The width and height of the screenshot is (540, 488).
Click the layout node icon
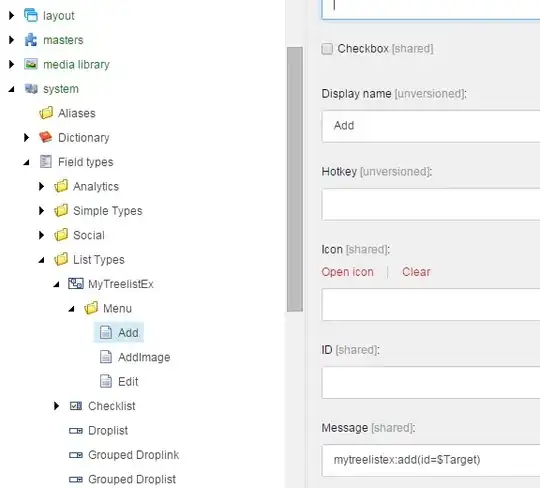[31, 15]
